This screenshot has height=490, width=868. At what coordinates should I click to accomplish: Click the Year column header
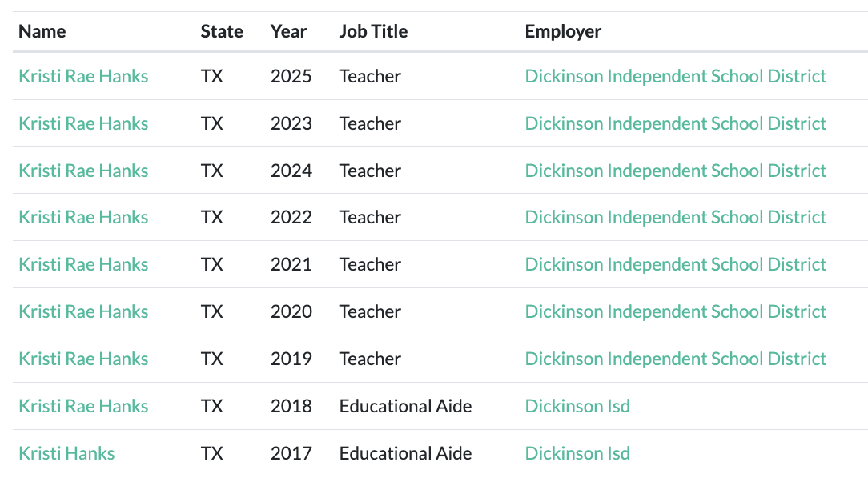(288, 31)
